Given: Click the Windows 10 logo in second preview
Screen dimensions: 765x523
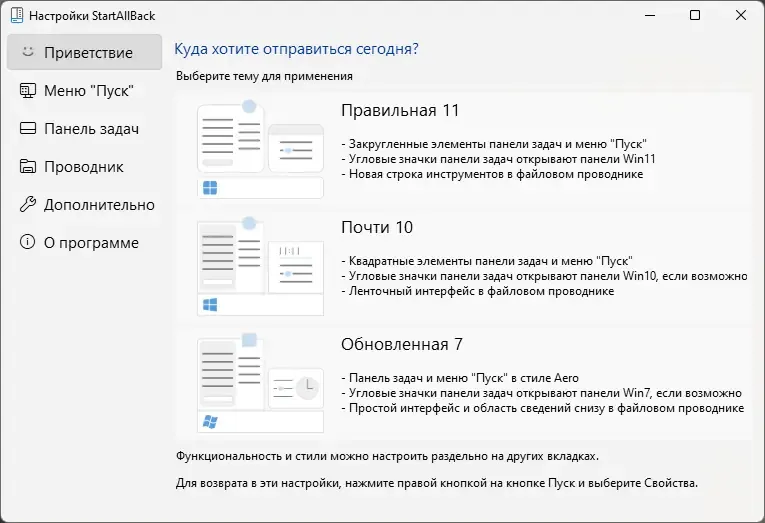Looking at the screenshot, I should pyautogui.click(x=210, y=305).
